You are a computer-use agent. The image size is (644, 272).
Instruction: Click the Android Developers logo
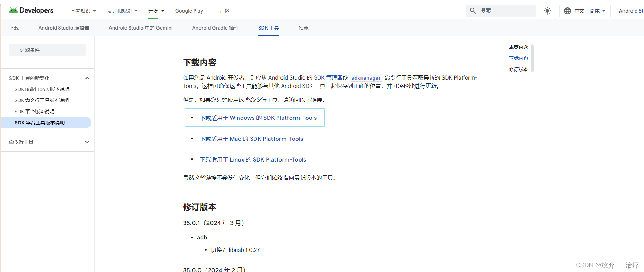coord(31,10)
